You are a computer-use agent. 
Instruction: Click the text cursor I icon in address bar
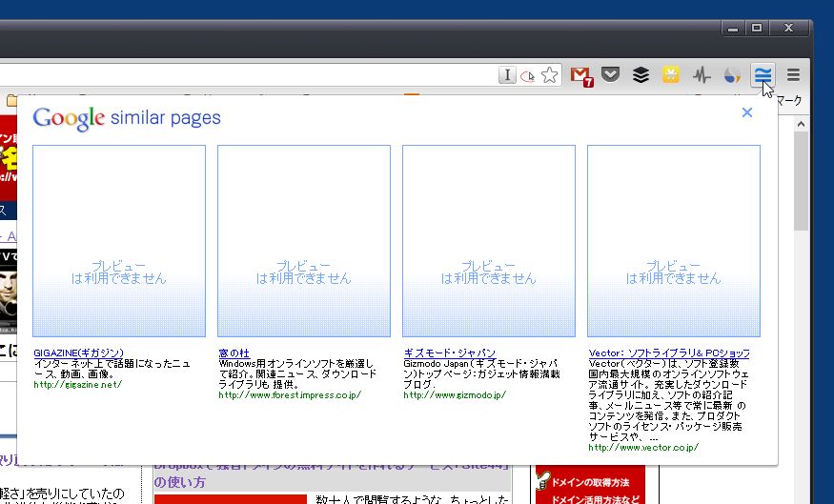(507, 75)
